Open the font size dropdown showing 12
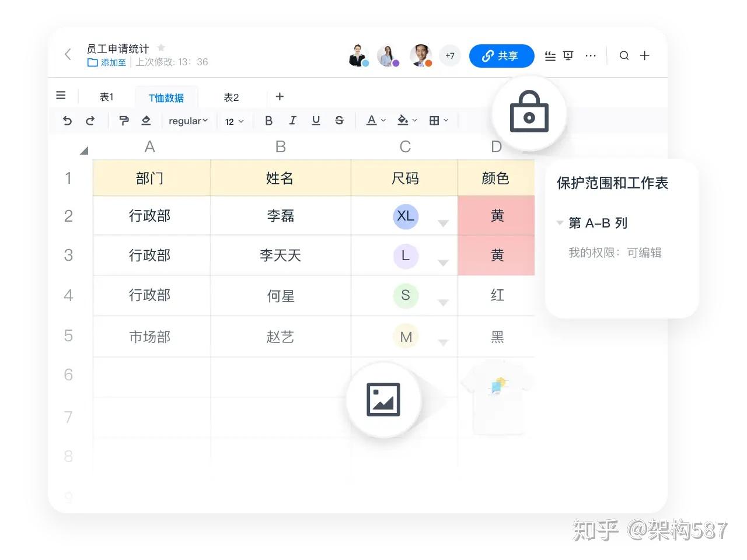This screenshot has height=560, width=747. 233,121
